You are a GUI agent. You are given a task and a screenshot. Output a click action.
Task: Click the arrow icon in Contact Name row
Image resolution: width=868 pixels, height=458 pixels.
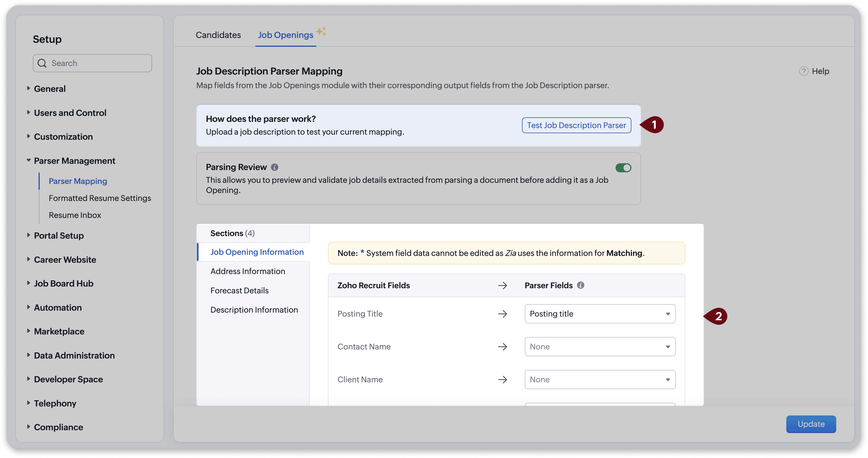coord(502,347)
